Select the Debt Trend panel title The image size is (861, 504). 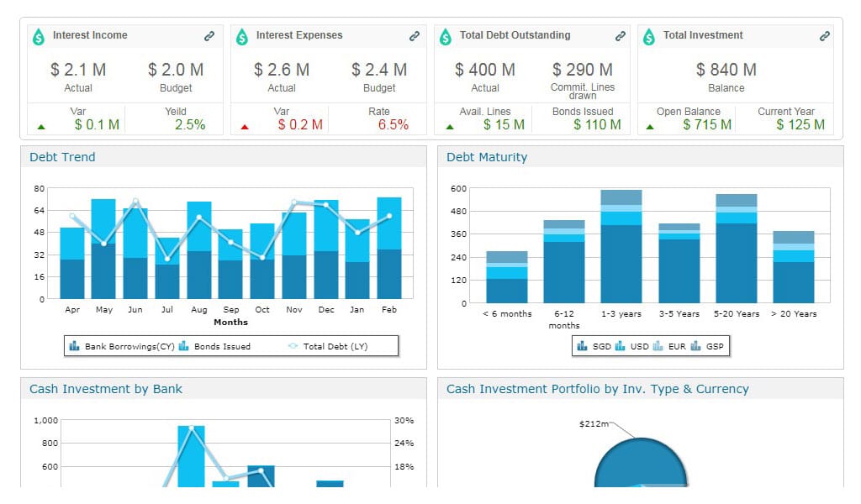coord(62,157)
